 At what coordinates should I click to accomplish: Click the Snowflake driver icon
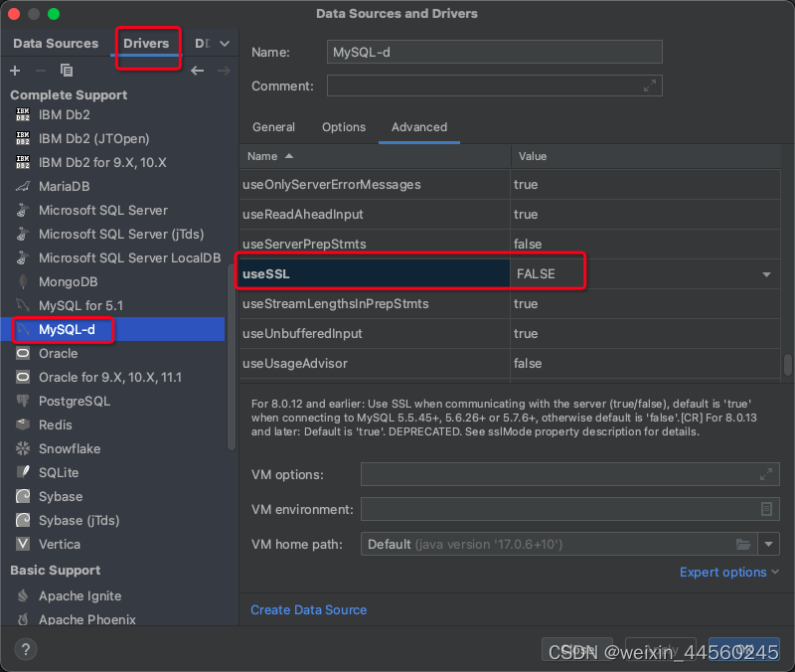pos(23,448)
